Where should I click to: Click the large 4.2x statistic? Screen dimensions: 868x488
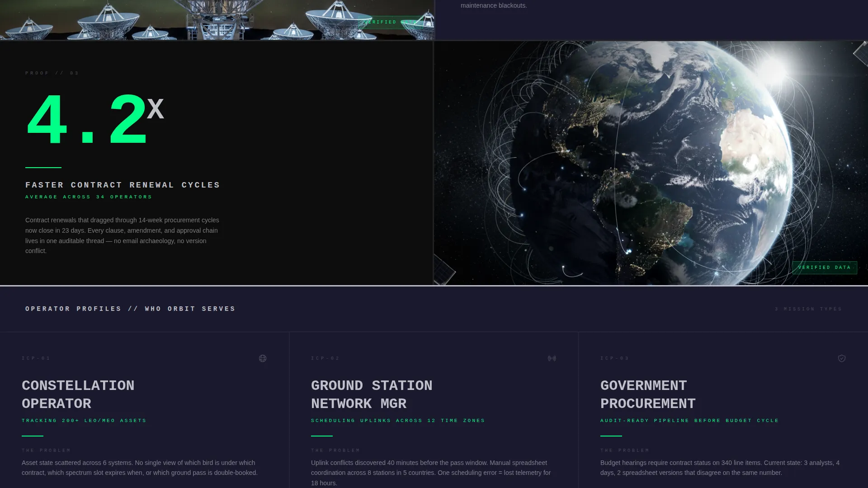point(94,120)
